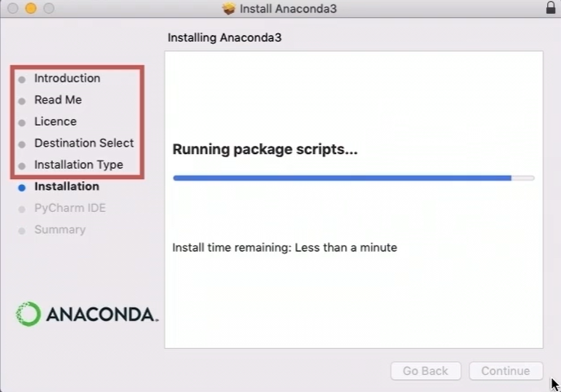
Task: Minimize the installer with the yellow button
Action: 31,9
